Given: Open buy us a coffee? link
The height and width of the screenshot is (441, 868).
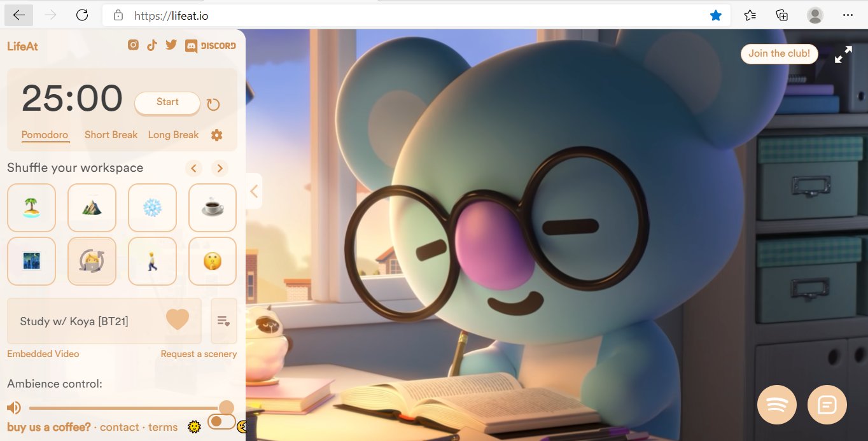Looking at the screenshot, I should click(49, 427).
